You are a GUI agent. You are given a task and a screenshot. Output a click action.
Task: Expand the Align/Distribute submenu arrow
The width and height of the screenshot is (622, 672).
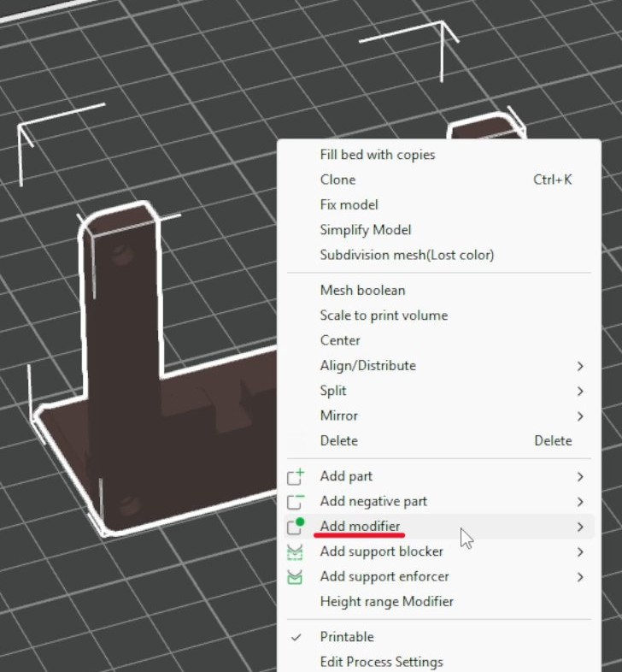coord(580,366)
